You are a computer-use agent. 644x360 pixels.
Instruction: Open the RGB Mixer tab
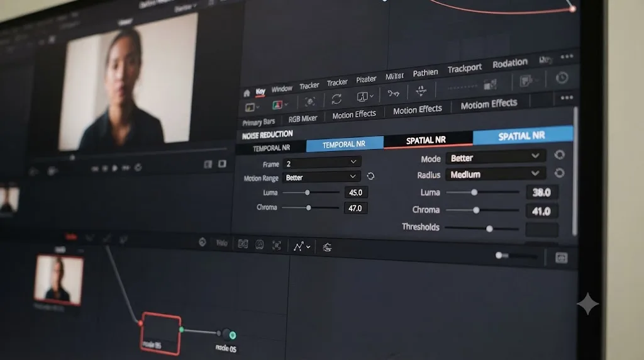click(303, 119)
